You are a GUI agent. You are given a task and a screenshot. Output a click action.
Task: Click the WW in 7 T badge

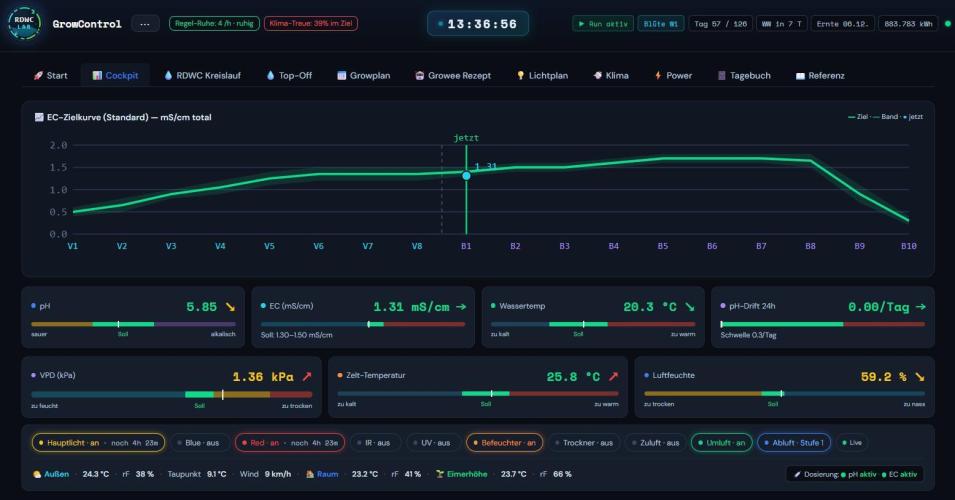pos(782,24)
